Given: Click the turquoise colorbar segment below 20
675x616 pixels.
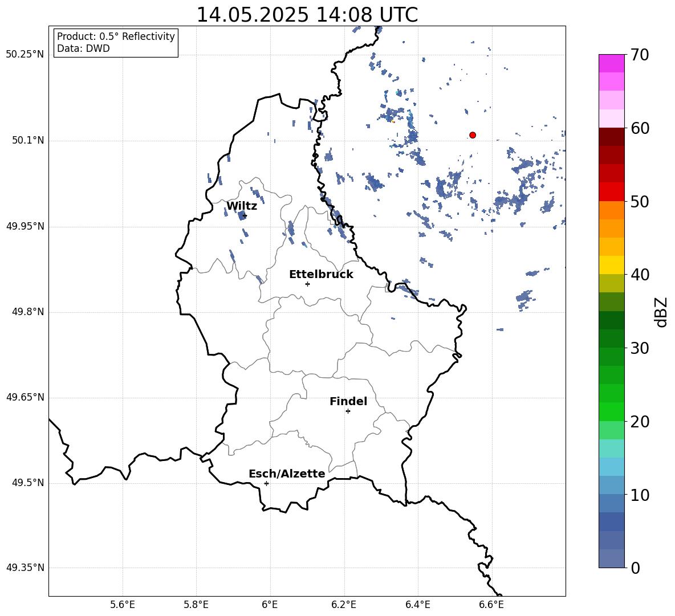Looking at the screenshot, I should [611, 448].
